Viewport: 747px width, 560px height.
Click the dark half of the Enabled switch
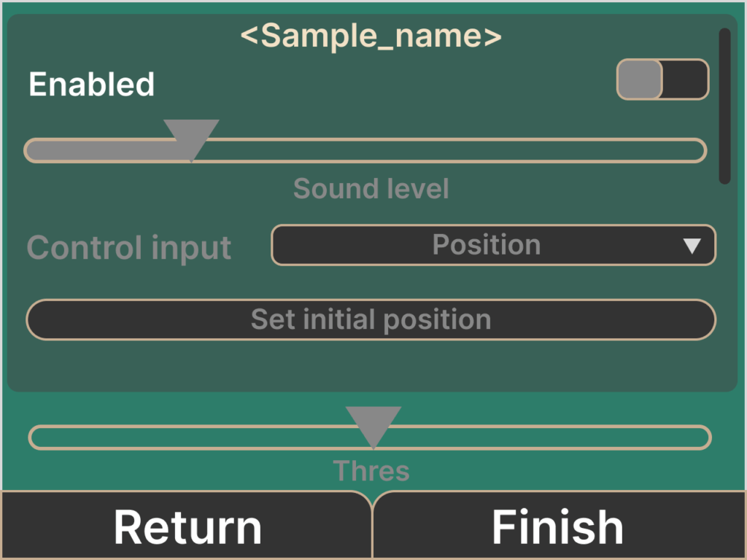click(686, 79)
